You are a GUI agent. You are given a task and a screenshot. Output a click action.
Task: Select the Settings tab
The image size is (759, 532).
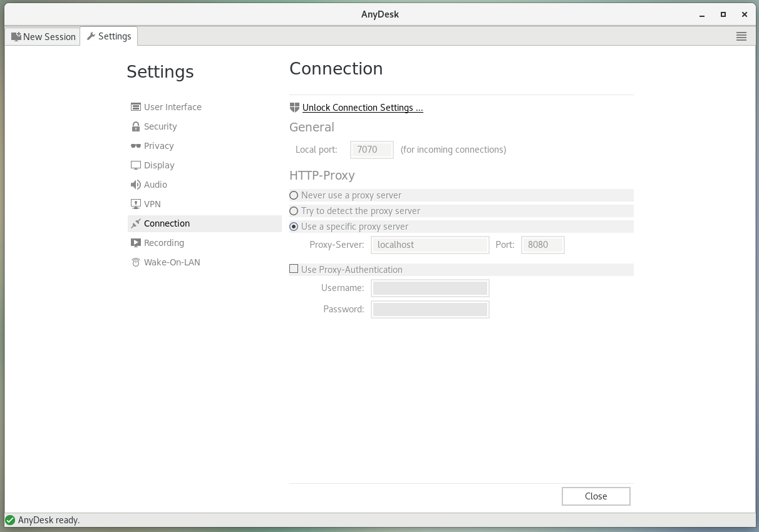coord(109,36)
